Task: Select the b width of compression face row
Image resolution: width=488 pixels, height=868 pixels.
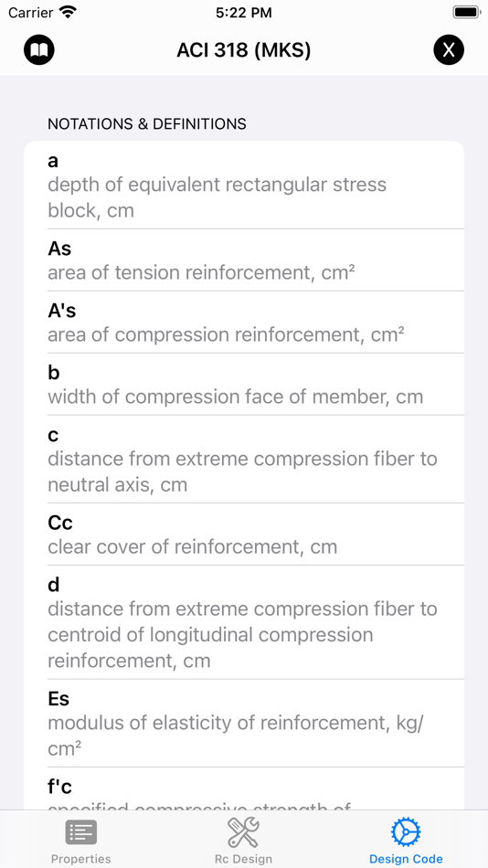Action: click(x=244, y=384)
